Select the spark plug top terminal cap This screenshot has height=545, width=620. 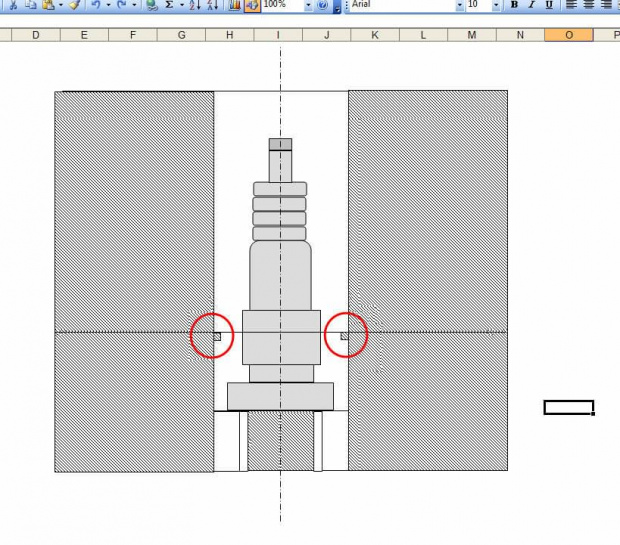click(x=280, y=144)
